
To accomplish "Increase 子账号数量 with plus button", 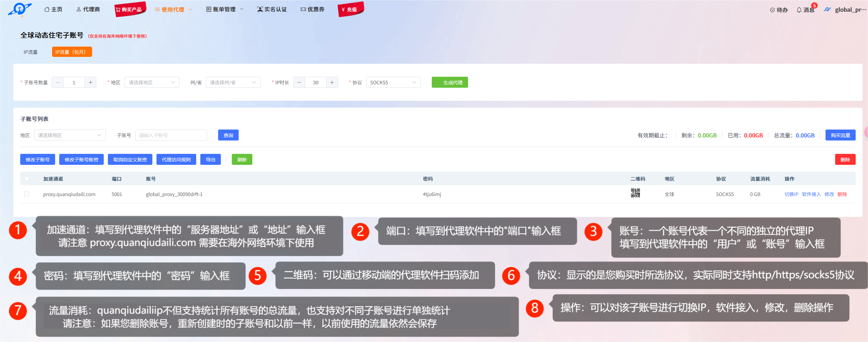I will (x=90, y=83).
